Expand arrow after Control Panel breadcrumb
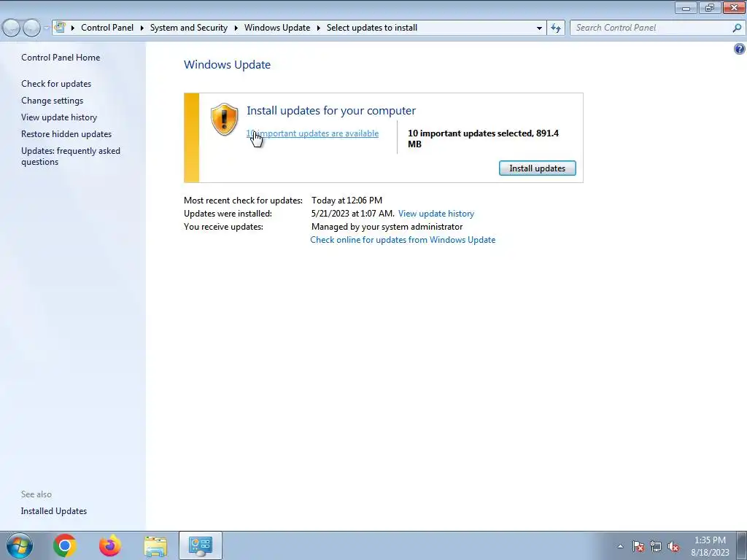Viewport: 747px width, 560px height. (142, 28)
